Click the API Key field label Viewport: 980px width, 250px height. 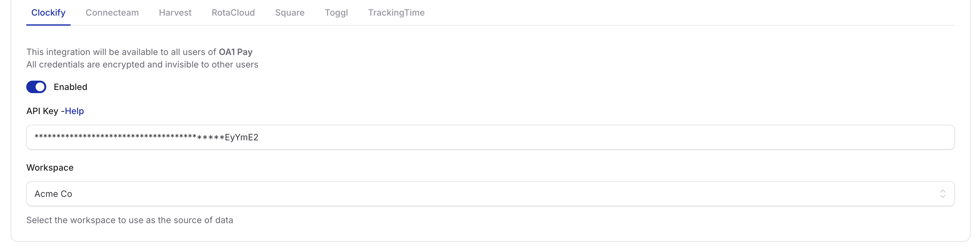42,111
